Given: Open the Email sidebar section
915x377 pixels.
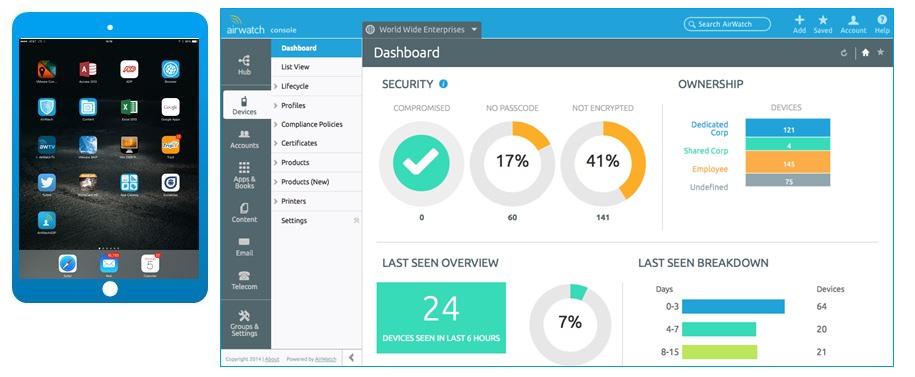Looking at the screenshot, I should coord(245,246).
